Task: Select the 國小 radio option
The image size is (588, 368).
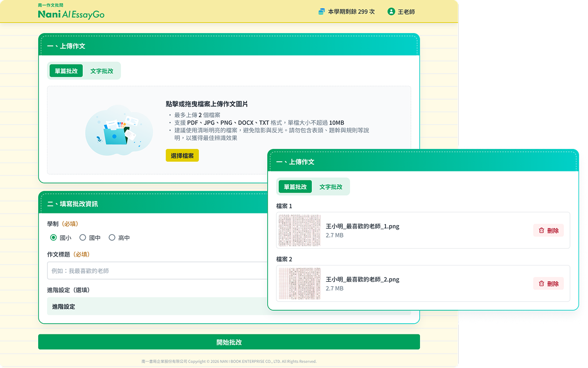Action: click(x=53, y=237)
